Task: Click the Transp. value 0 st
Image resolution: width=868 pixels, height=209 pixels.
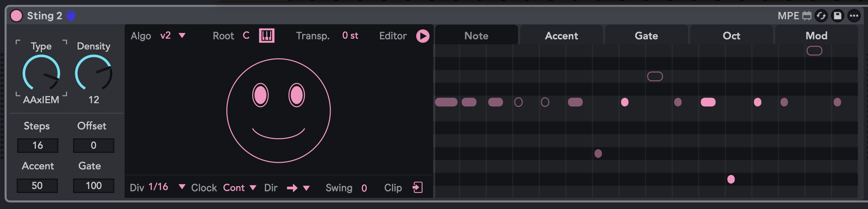Action: [x=350, y=35]
